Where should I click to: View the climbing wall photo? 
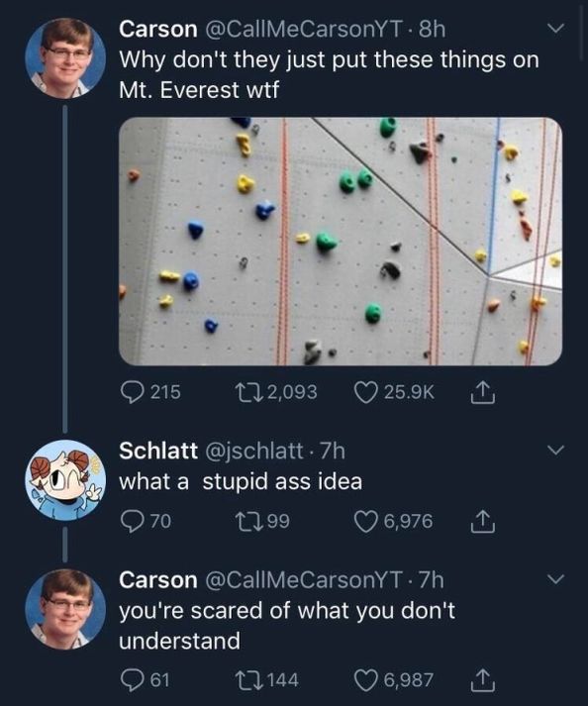(341, 242)
